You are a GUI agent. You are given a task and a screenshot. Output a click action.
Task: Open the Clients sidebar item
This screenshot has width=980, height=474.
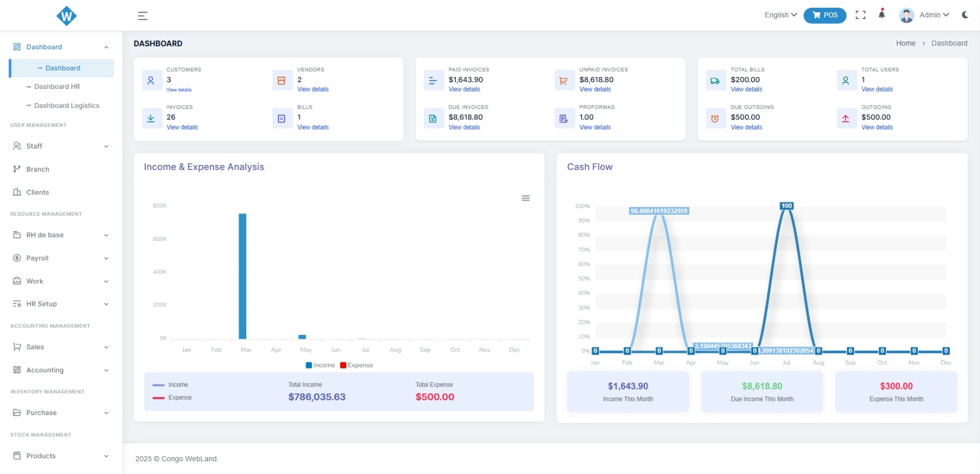(x=37, y=192)
